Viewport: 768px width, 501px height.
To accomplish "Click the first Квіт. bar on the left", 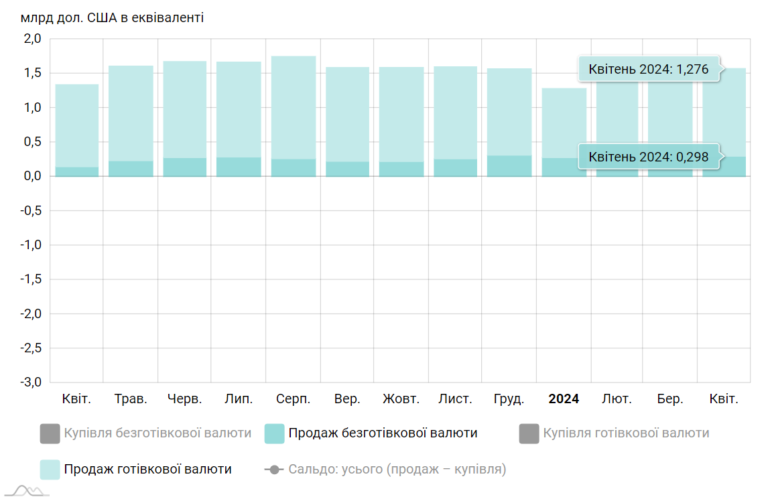I will (77, 130).
